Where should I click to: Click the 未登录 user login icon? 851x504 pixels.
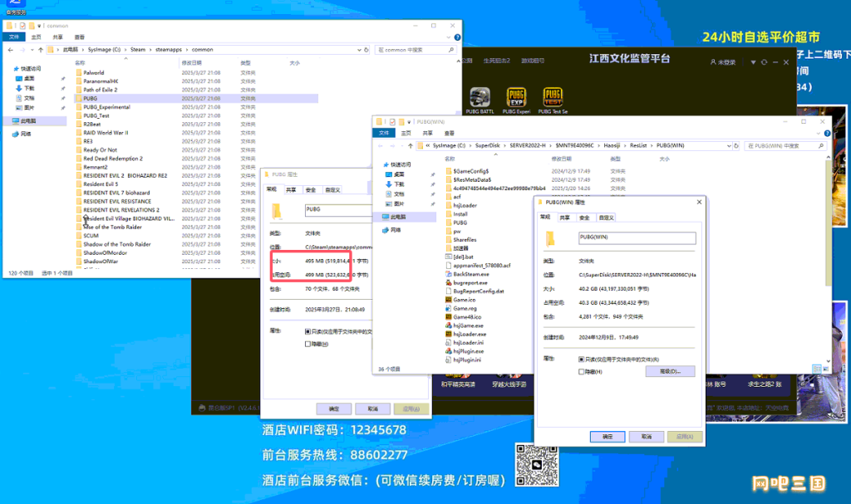coord(723,62)
